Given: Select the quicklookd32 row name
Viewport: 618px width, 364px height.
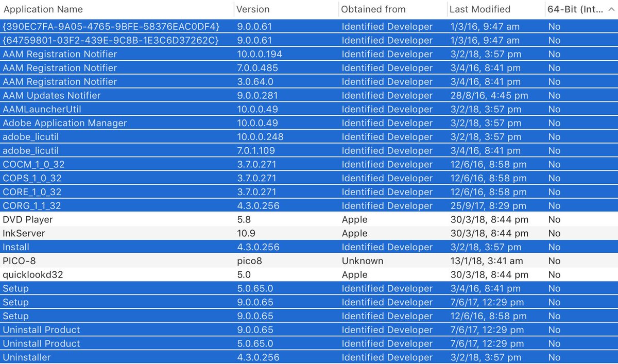Looking at the screenshot, I should tap(33, 275).
